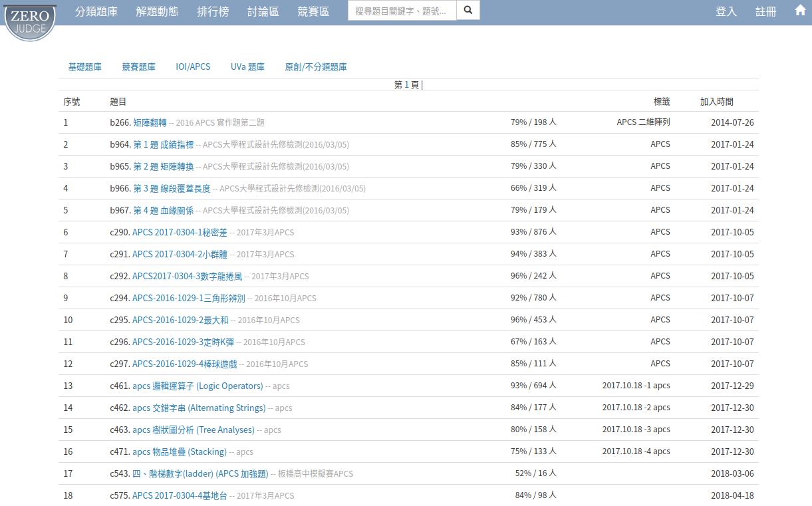The image size is (812, 506).
Task: Select the UVa 題庫 tab
Action: [x=247, y=67]
